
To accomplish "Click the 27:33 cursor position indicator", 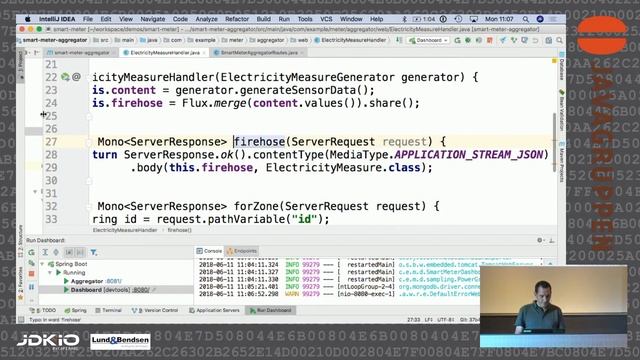I will (x=413, y=320).
